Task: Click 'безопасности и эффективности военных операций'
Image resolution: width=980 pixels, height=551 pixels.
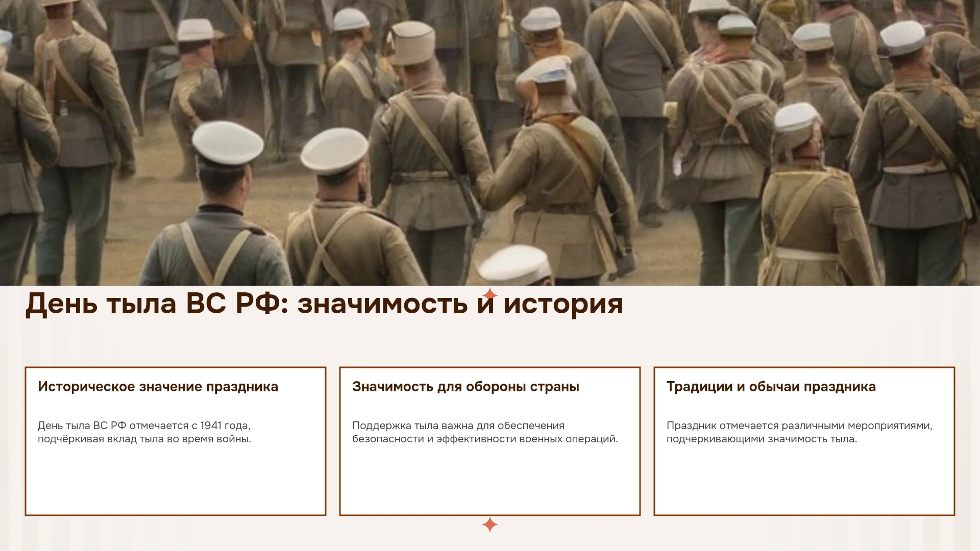Action: (485, 439)
